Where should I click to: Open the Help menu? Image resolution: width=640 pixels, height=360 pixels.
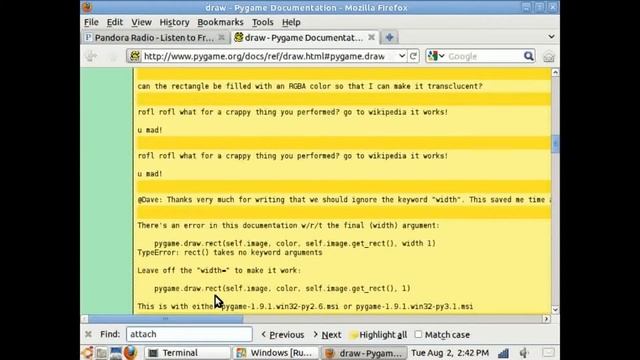[x=291, y=22]
